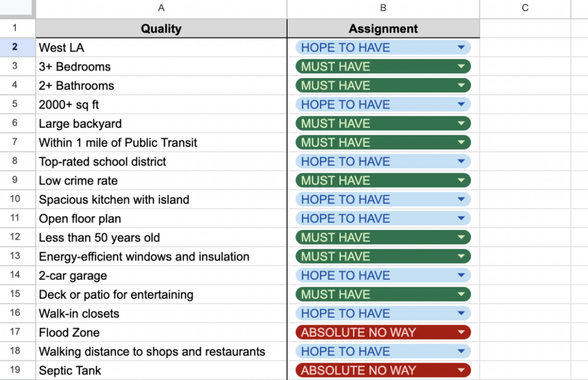Select the Quality header cell
The image size is (588, 380).
(161, 29)
